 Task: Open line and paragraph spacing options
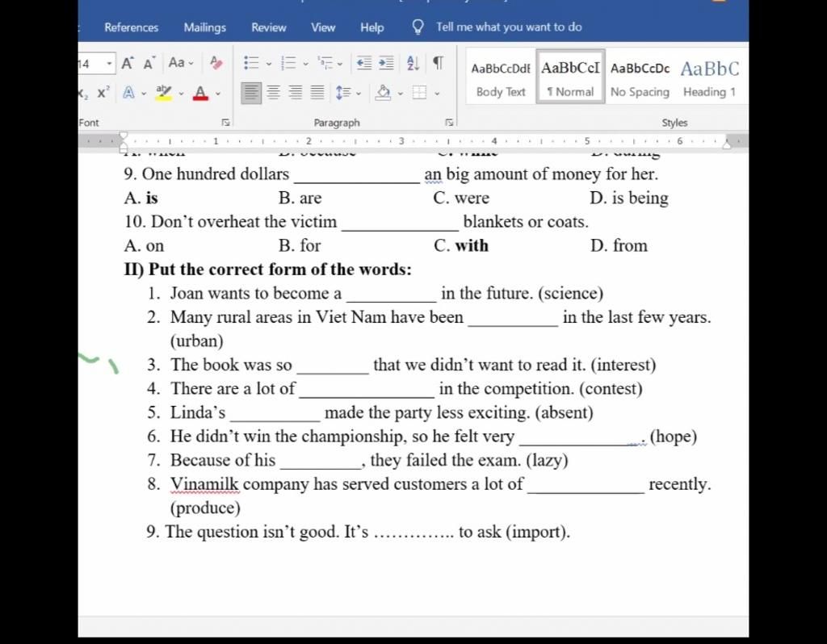tap(342, 93)
